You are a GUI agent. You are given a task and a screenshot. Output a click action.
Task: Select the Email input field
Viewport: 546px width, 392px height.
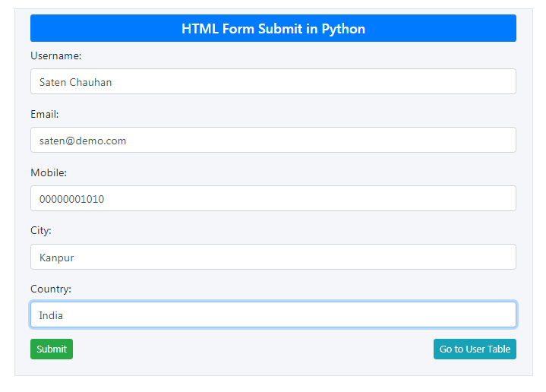tap(273, 140)
